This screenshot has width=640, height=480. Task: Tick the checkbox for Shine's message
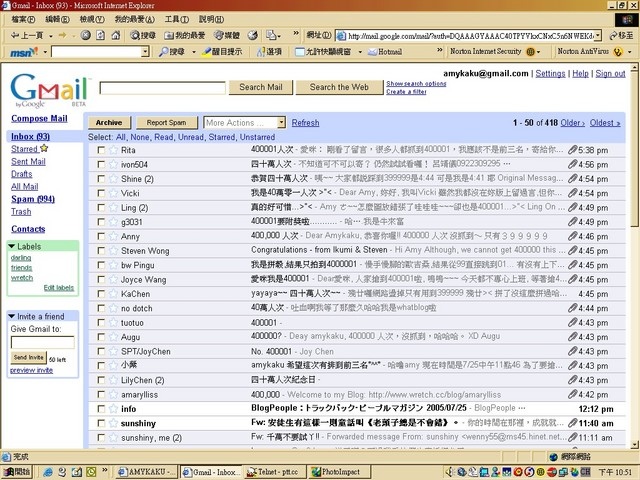pos(101,179)
